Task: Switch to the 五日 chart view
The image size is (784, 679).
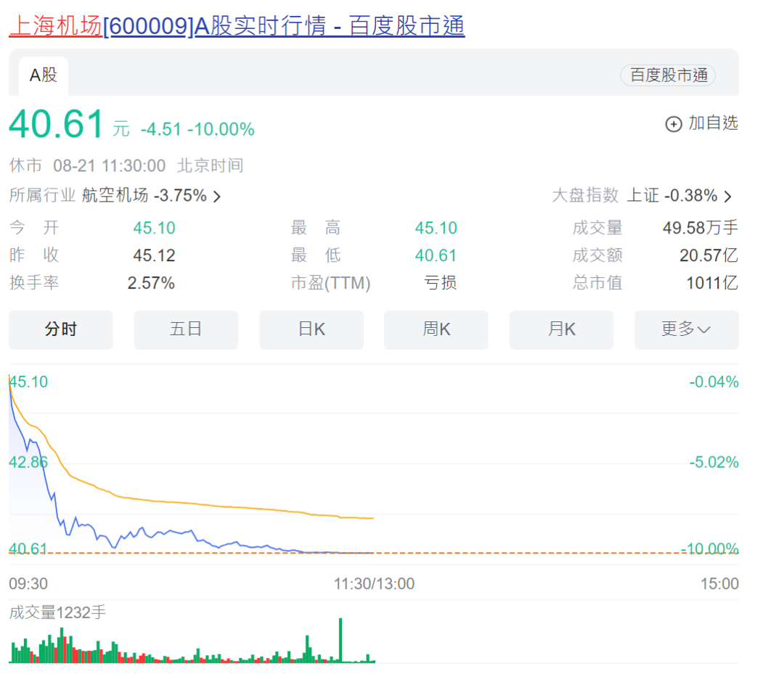Action: point(186,329)
